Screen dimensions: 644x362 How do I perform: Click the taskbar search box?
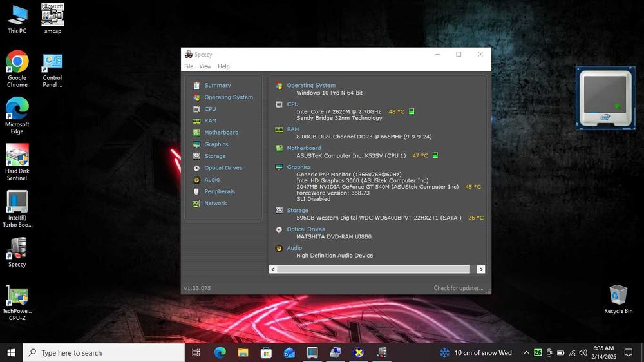click(104, 352)
